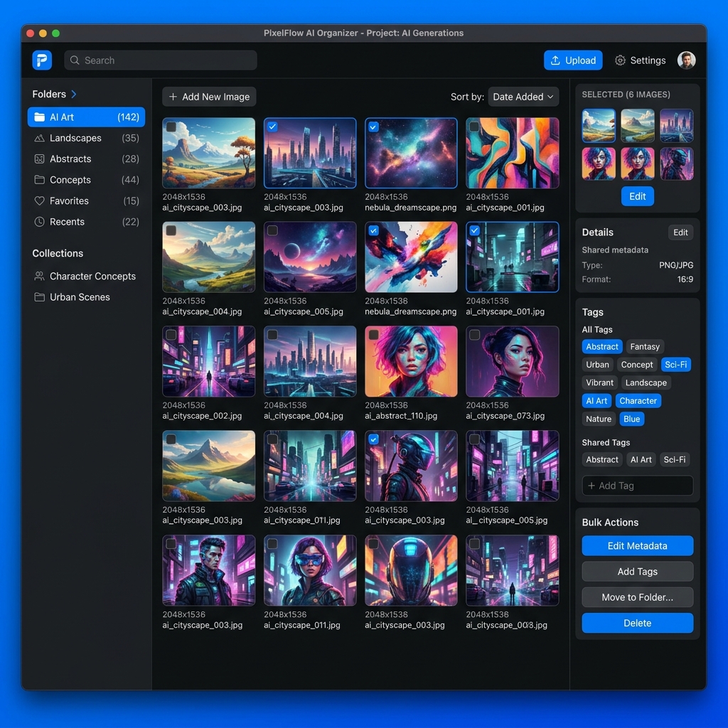Open the user profile avatar
Screen dimensions: 728x728
click(686, 60)
